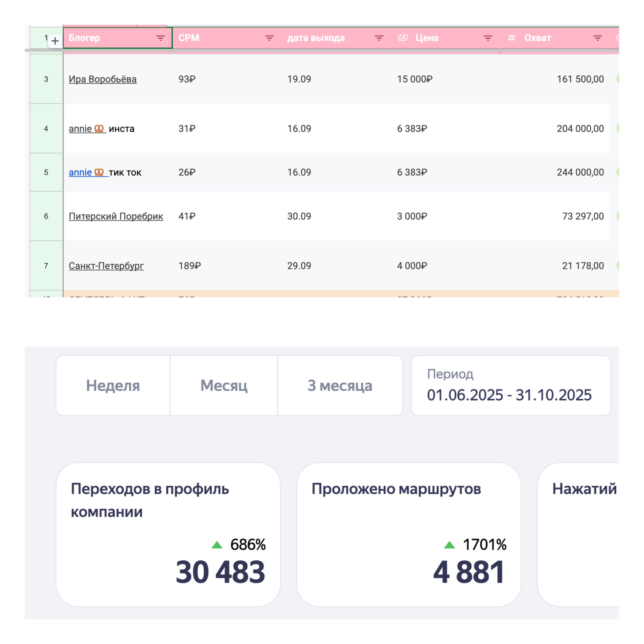Click the hash icon beside Охват header
The height and width of the screenshot is (644, 644).
coord(511,38)
